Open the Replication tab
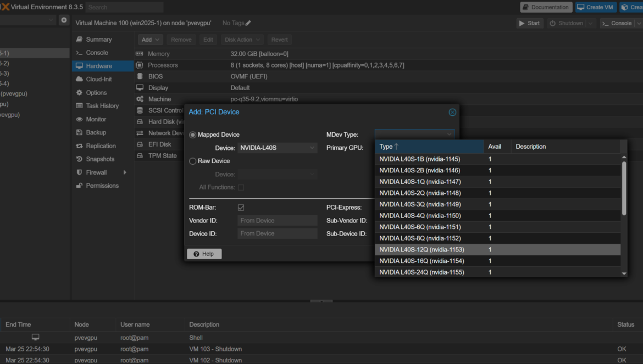 pos(103,145)
